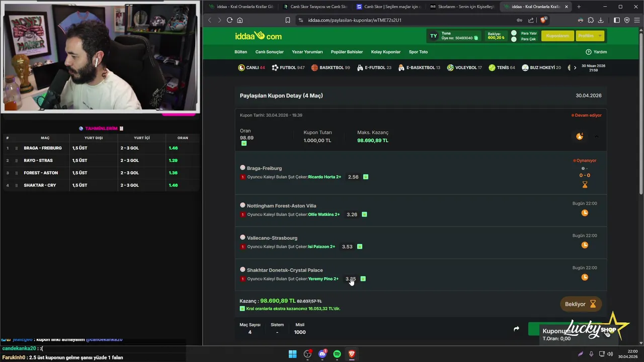
Task: Select the Para Çek radio option
Action: (514, 39)
